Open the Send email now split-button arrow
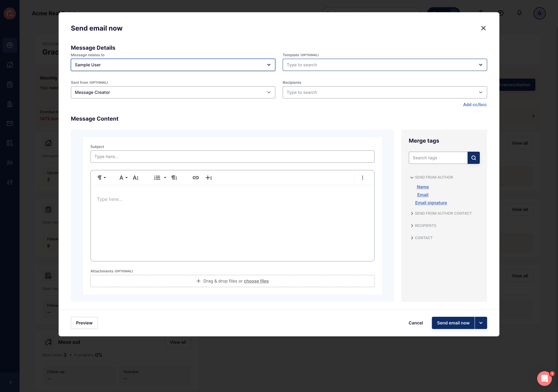This screenshot has height=392, width=558. (481, 323)
